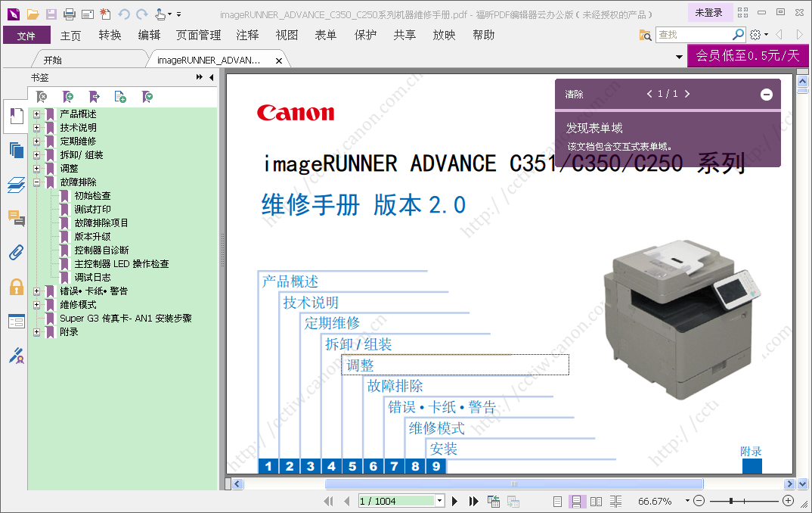
Task: Redo the last undone action
Action: (x=142, y=14)
